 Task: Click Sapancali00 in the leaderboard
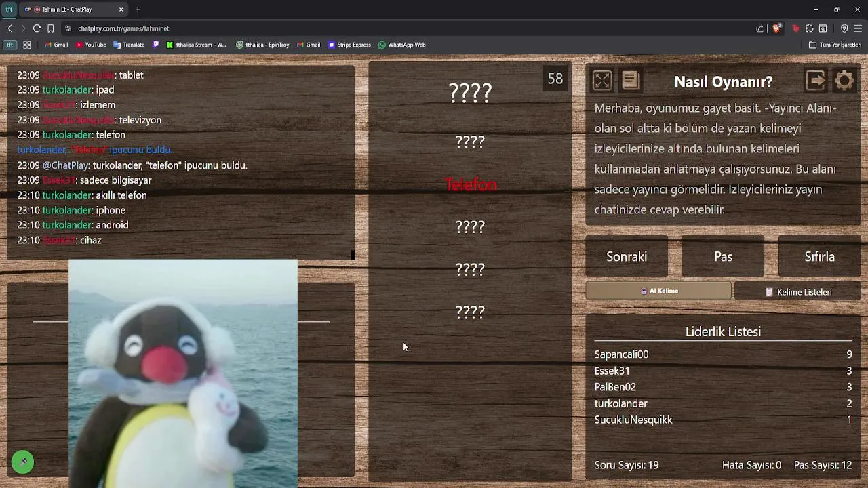621,354
